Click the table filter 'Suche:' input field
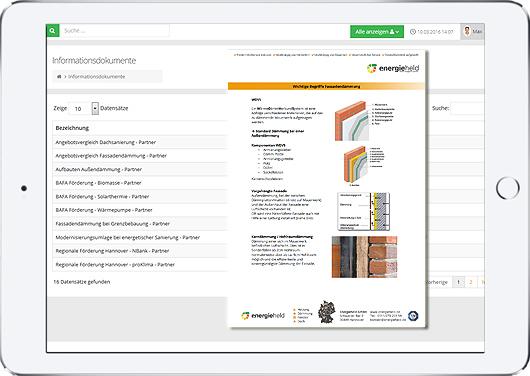Screen dimensions: 530x376 pyautogui.click(x=467, y=109)
